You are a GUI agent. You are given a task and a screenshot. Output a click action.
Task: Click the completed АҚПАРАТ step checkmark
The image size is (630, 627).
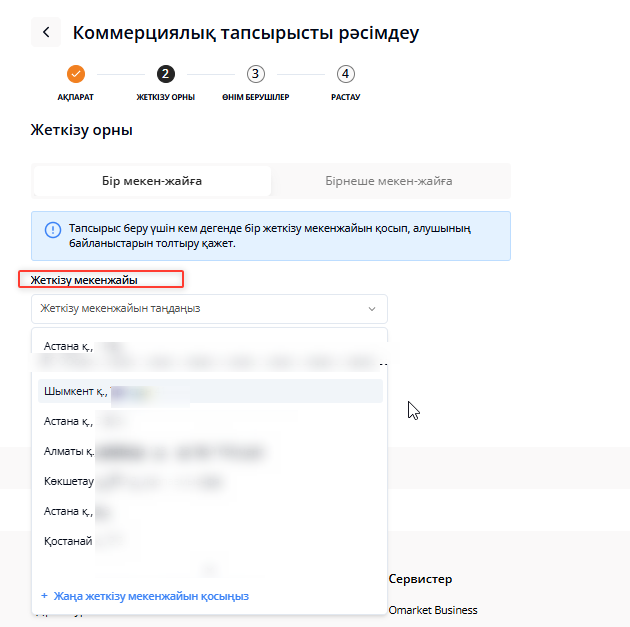click(76, 74)
